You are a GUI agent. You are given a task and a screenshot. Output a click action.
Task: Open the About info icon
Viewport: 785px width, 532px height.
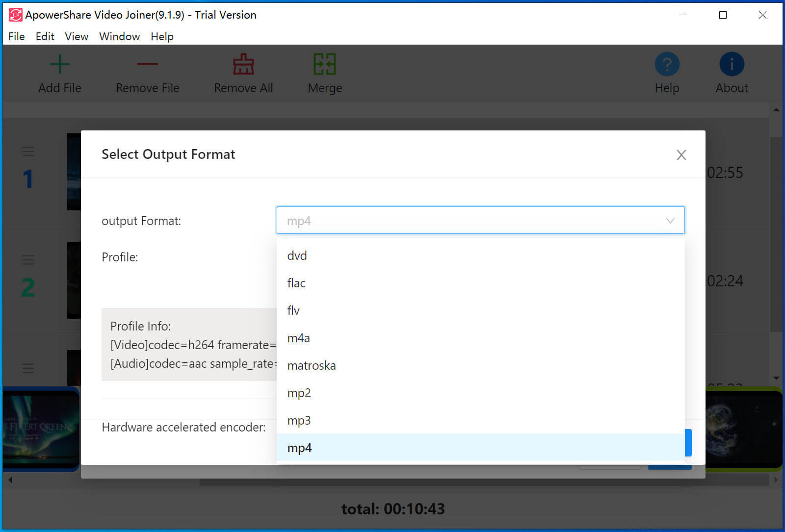point(732,64)
